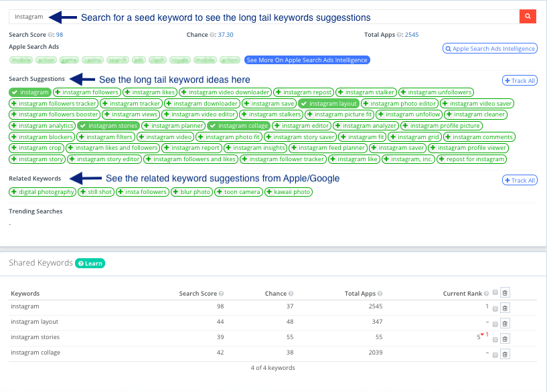The image size is (547, 392).
Task: Delete the instagram layout keyword row
Action: click(505, 323)
